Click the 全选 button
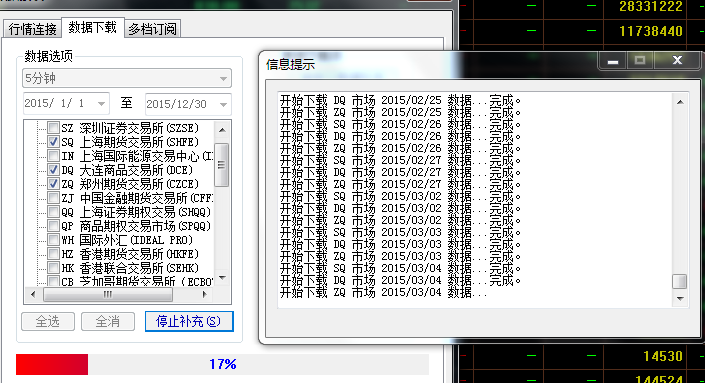This screenshot has height=383, width=705. (x=48, y=321)
